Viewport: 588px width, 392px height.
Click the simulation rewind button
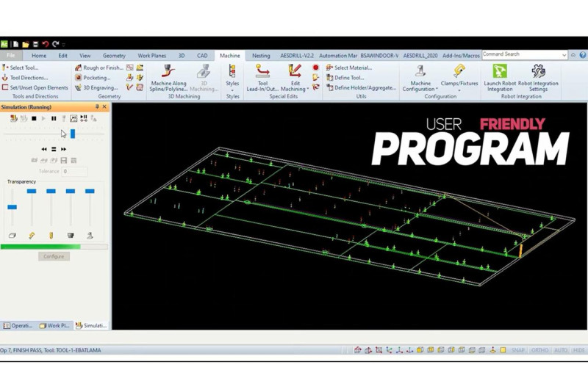pos(44,149)
